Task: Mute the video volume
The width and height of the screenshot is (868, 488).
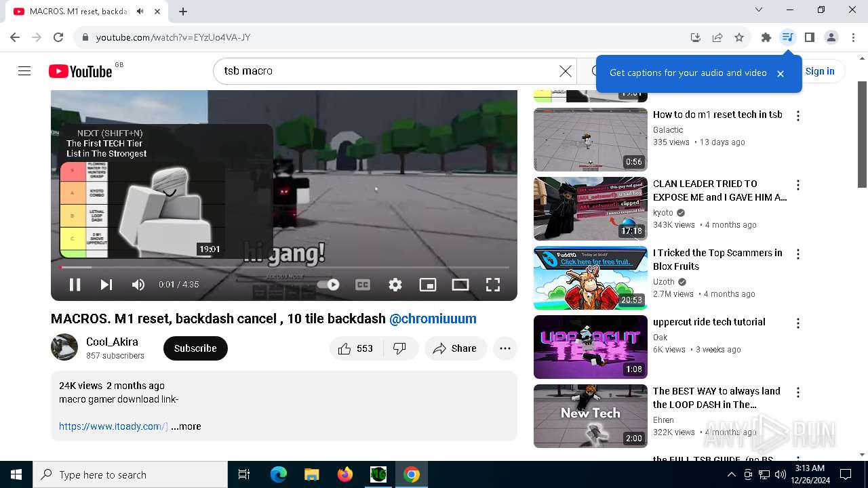Action: pyautogui.click(x=138, y=285)
